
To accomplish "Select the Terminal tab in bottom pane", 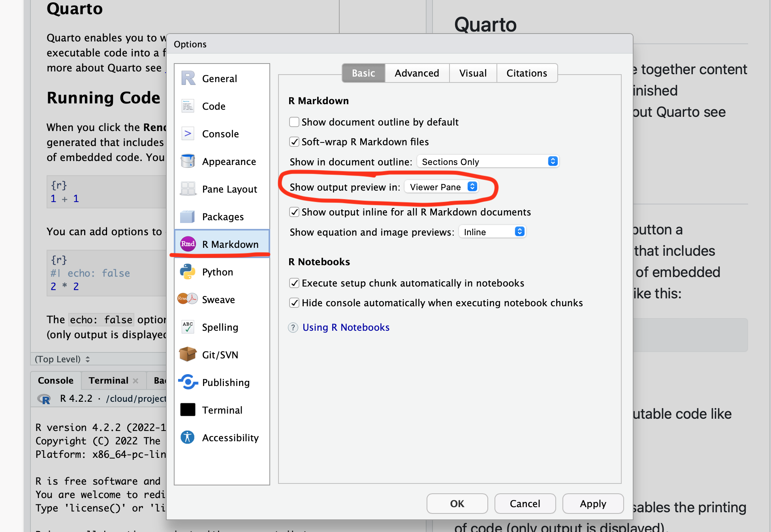I will tap(109, 380).
